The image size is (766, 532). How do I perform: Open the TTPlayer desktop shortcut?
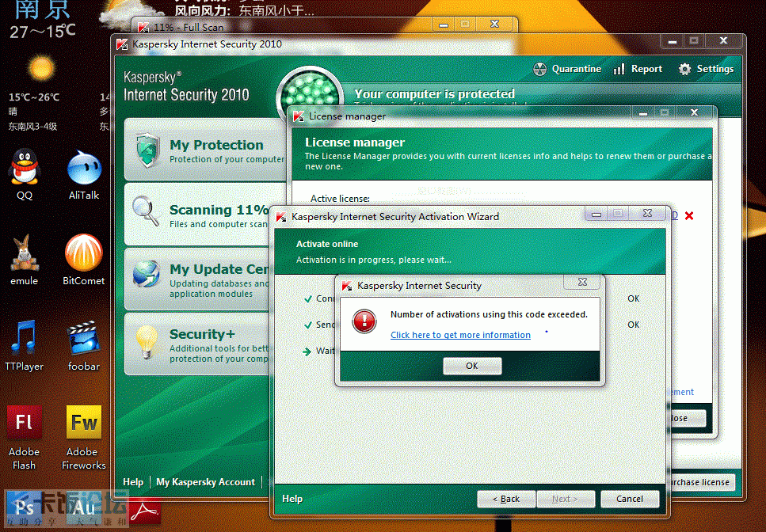point(25,345)
